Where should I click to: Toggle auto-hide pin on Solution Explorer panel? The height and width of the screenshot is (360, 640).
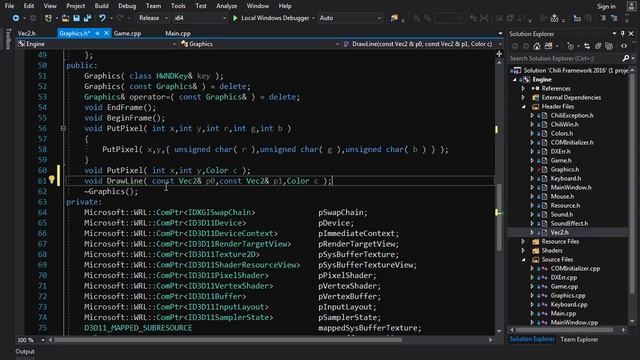point(623,33)
